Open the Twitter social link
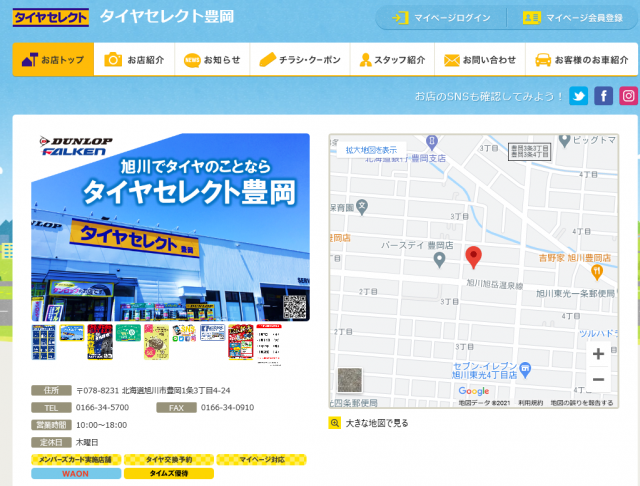This screenshot has height=486, width=640. (578, 96)
